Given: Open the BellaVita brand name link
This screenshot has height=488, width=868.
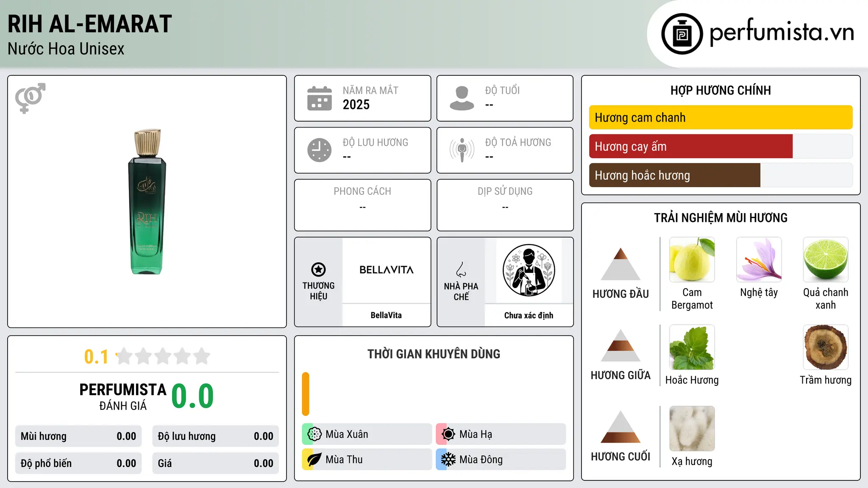Looking at the screenshot, I should coord(386,315).
